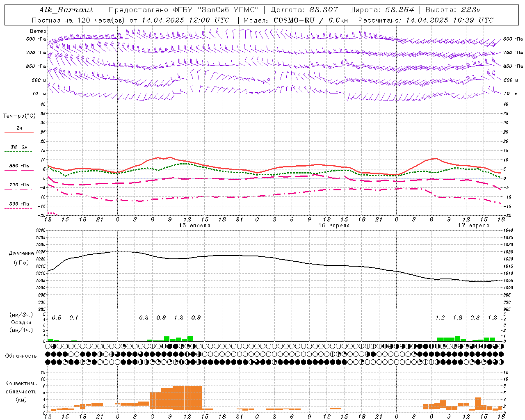Click the (мм/3ч.) precipitation unit label
525x420 pixels.
pos(21,315)
